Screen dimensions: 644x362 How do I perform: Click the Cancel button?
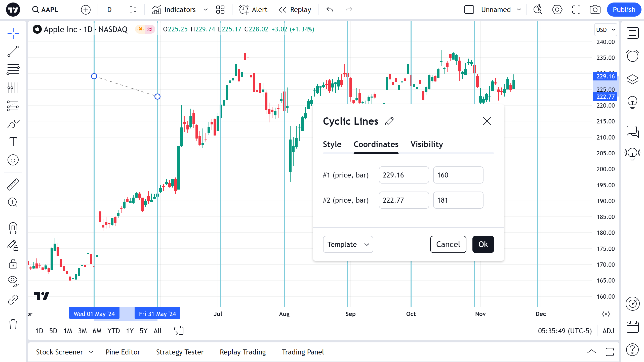click(x=448, y=244)
